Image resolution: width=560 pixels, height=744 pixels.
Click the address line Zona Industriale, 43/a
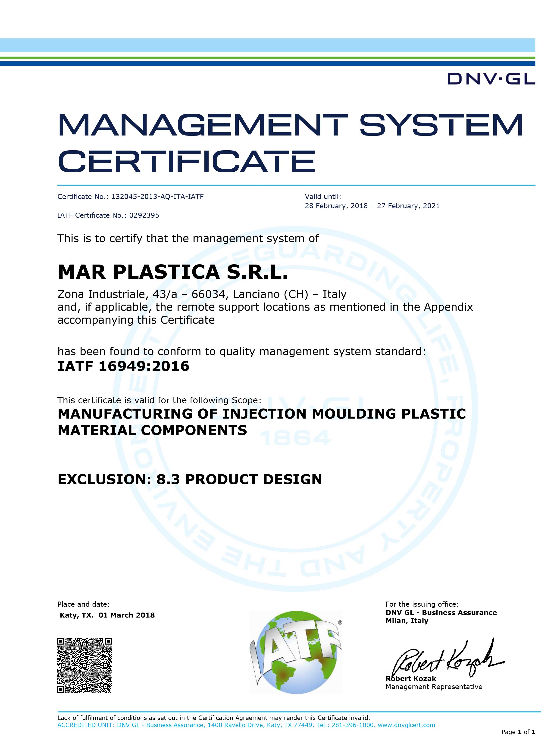point(202,294)
